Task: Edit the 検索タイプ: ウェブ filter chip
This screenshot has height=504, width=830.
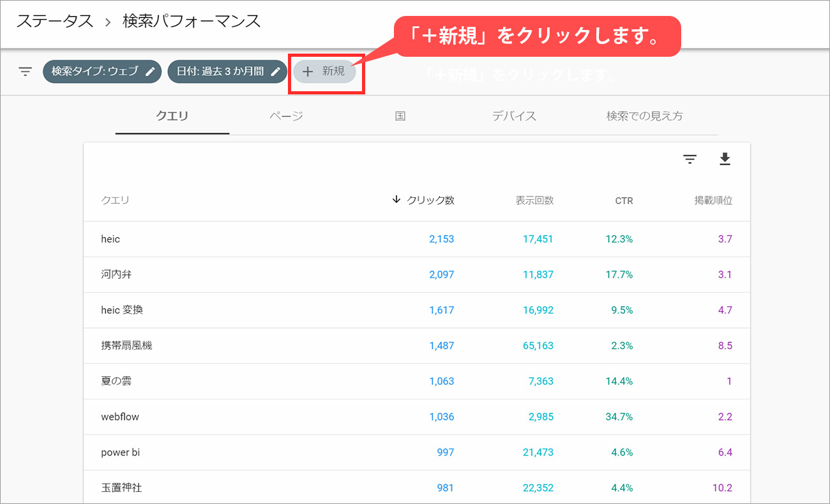Action: coord(102,71)
